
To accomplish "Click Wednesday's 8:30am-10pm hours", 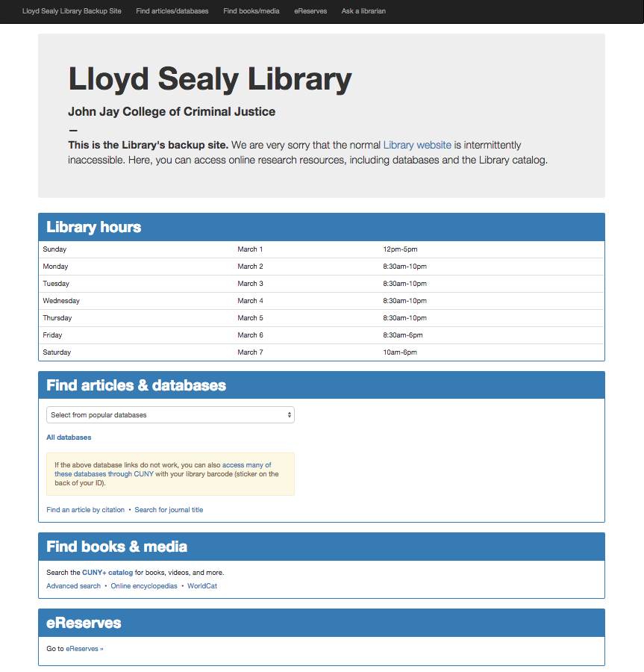I will click(404, 301).
